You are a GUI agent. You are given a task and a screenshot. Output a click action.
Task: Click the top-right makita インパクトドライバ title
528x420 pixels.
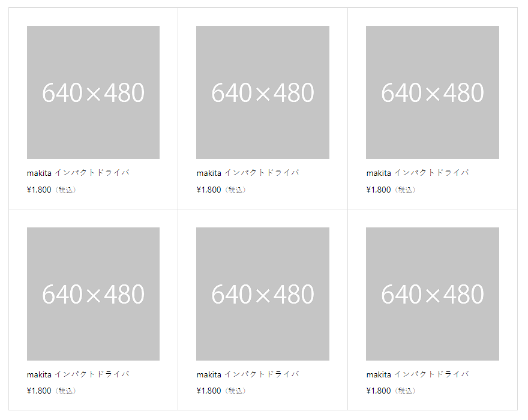(x=418, y=173)
